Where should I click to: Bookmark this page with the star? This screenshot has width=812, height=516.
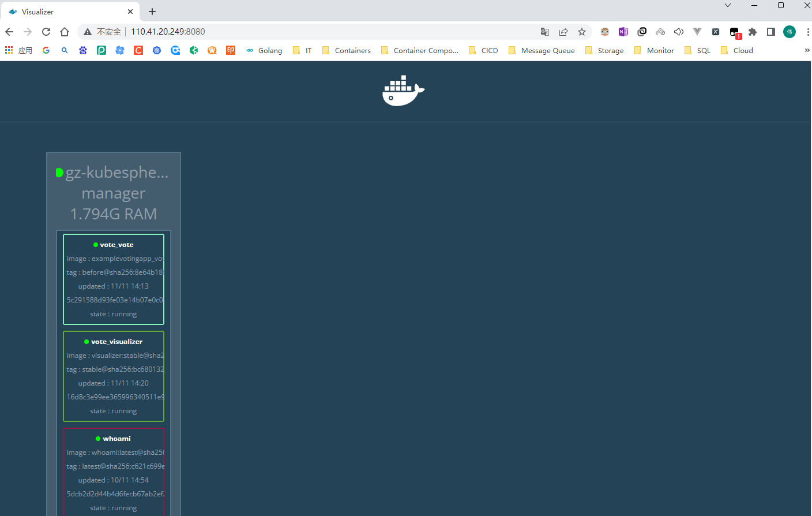[582, 32]
